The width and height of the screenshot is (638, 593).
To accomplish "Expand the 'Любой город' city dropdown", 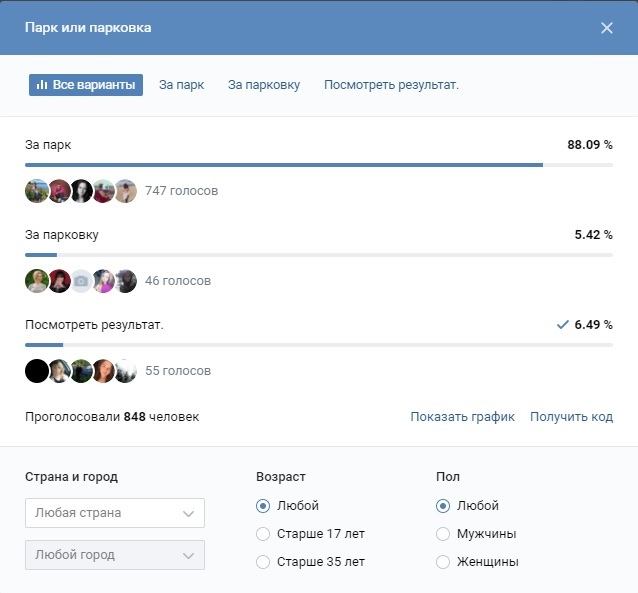I will click(x=115, y=555).
